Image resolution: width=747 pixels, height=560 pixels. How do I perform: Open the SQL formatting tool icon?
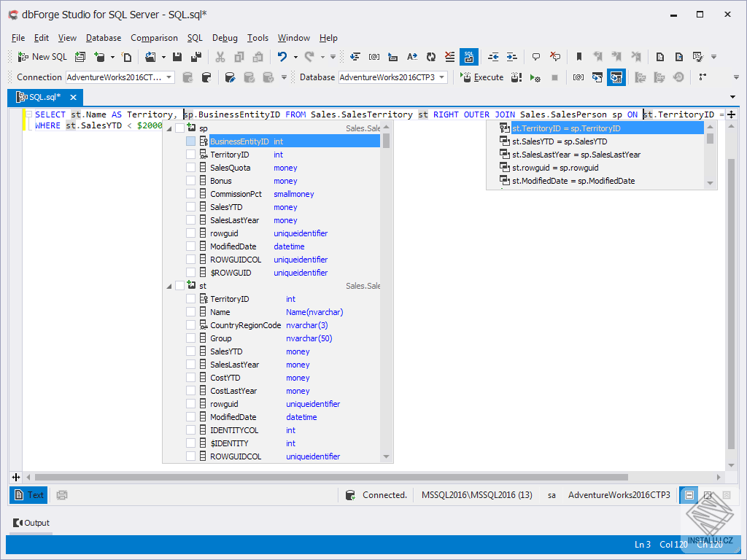[x=468, y=56]
